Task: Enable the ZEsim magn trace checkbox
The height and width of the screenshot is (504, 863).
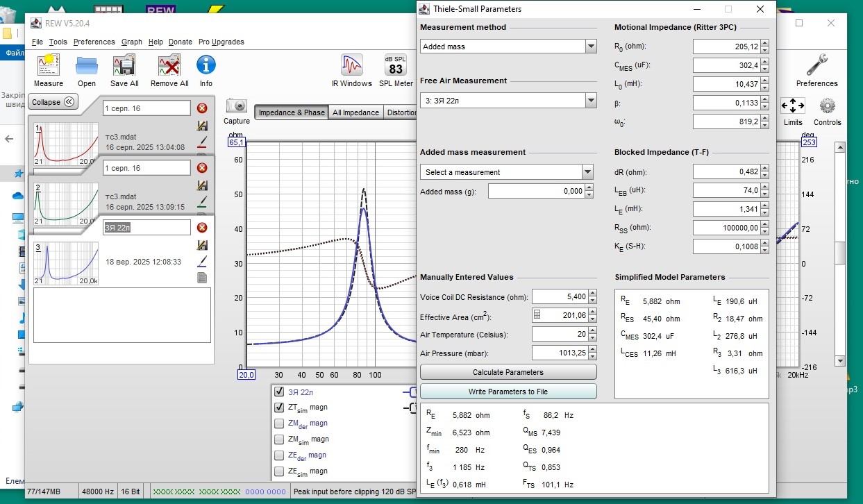Action: coord(279,471)
